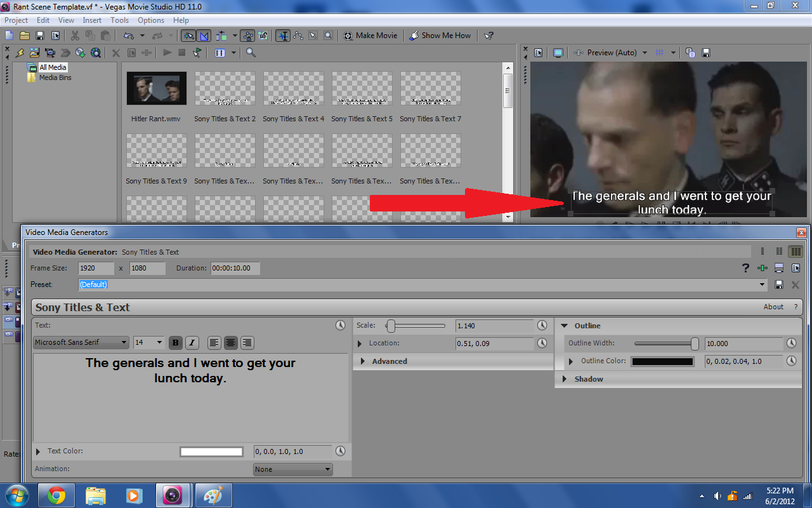Screen dimensions: 812x508
Task: Click the What's This help icon
Action: [x=488, y=36]
